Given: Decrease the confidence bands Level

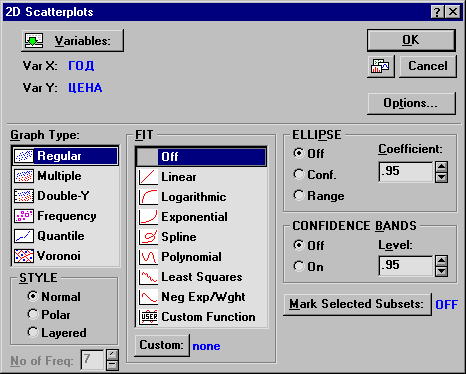Looking at the screenshot, I should (442, 271).
